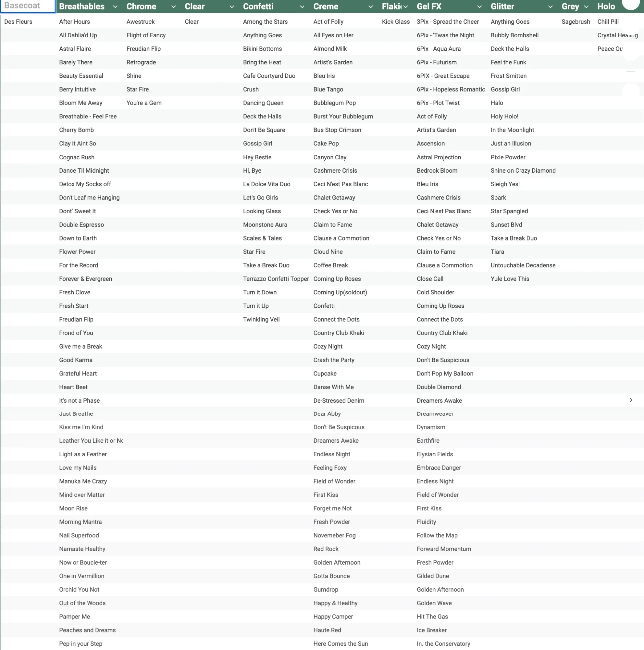Open the Gel FX column filter dropdown
The width and height of the screenshot is (644, 650).
pyautogui.click(x=479, y=7)
